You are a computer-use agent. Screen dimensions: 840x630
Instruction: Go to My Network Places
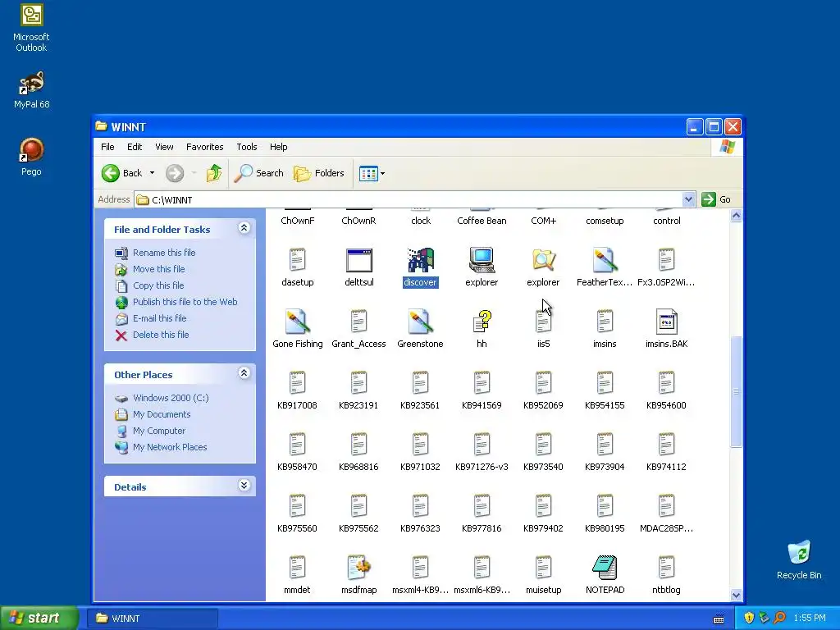170,447
